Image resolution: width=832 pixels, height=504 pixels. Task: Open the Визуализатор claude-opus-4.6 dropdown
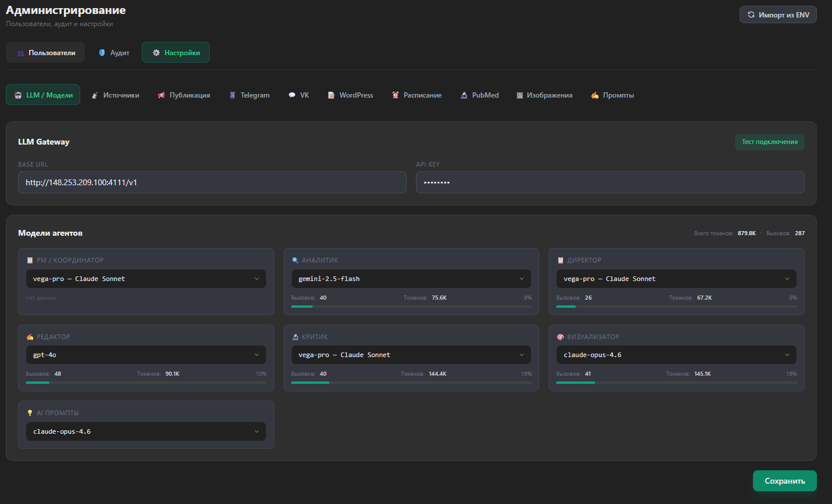(x=676, y=355)
